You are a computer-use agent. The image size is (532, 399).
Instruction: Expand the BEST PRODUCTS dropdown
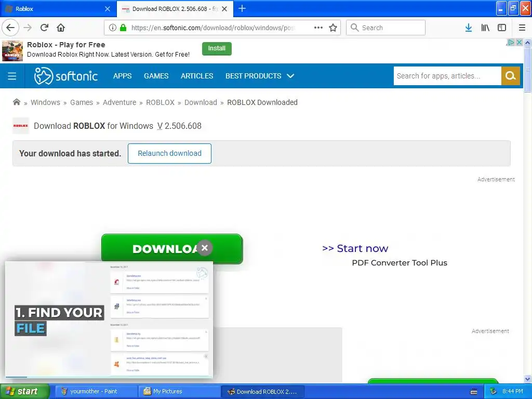point(260,76)
